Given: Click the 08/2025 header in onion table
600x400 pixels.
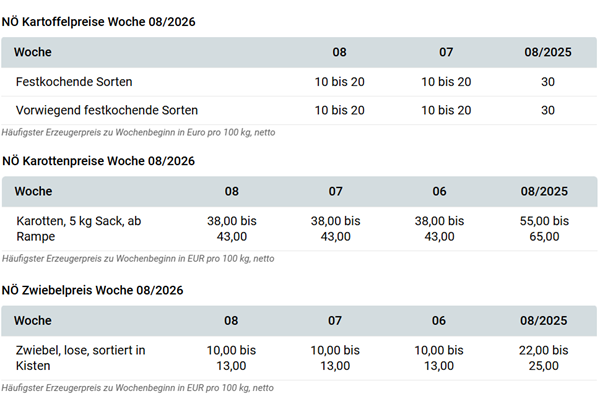Looking at the screenshot, I should 544,321.
